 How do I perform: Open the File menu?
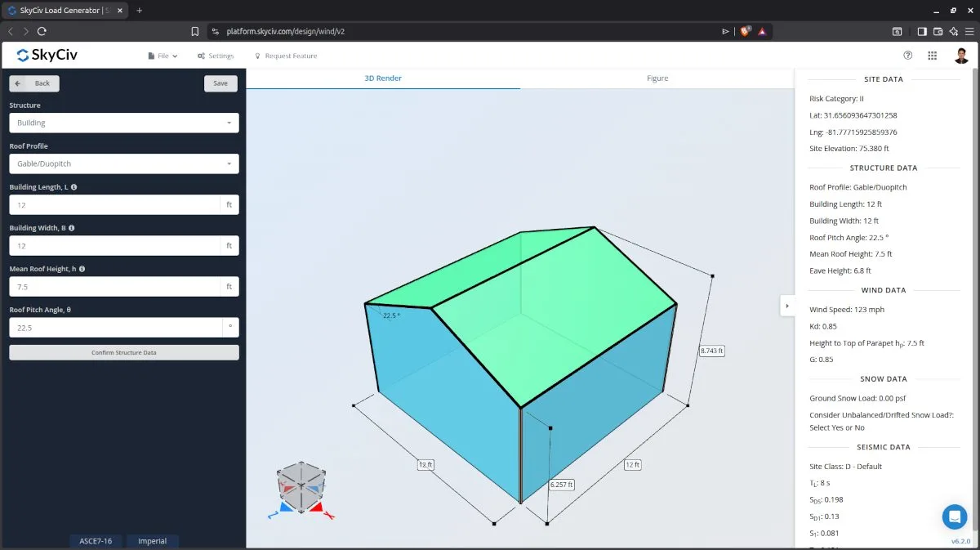163,56
